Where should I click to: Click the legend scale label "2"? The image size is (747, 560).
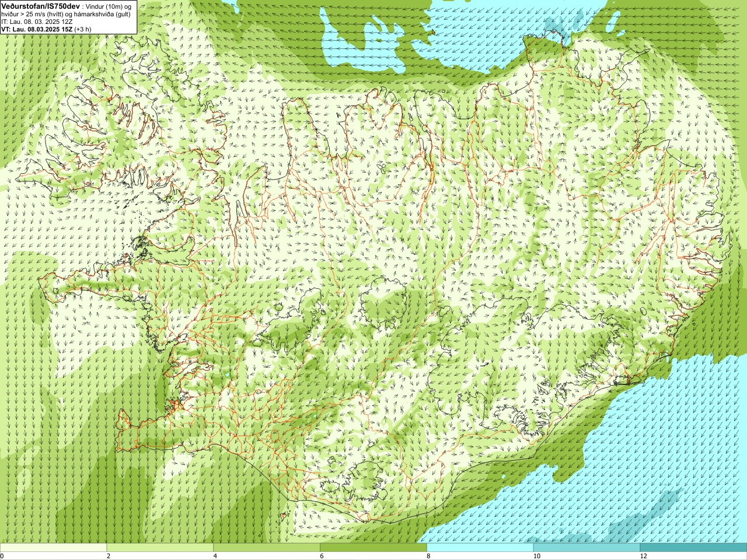click(109, 556)
